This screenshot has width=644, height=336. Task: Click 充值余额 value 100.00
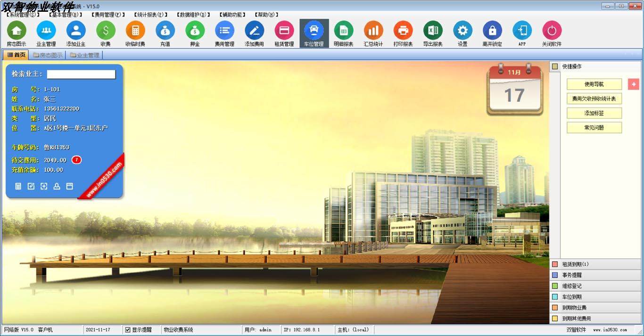(53, 170)
